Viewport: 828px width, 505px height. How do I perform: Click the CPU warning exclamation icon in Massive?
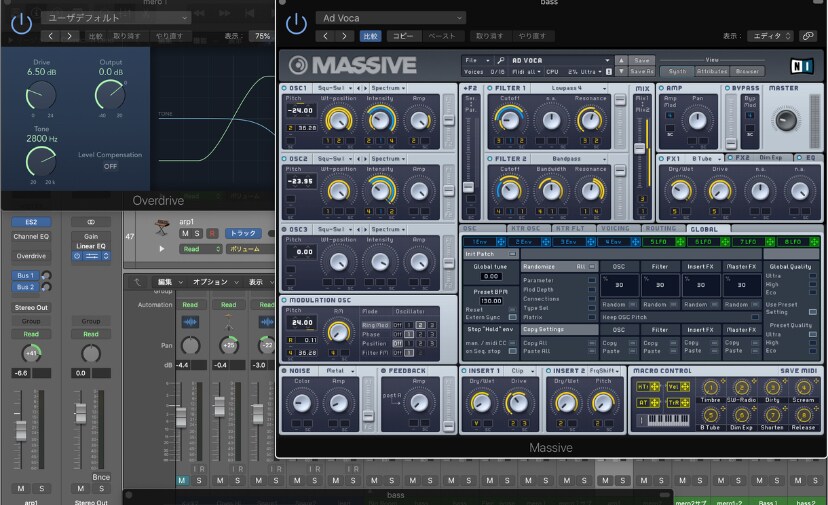pyautogui.click(x=609, y=72)
